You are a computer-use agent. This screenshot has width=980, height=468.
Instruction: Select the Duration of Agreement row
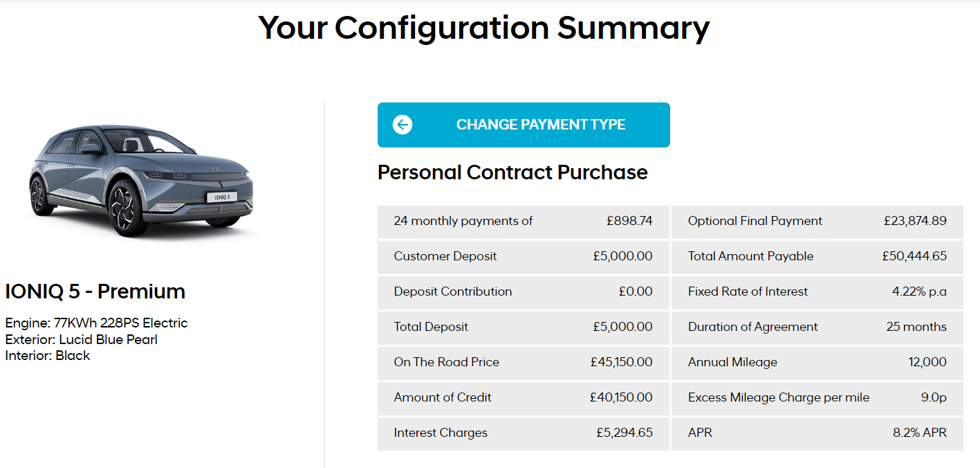pos(817,327)
